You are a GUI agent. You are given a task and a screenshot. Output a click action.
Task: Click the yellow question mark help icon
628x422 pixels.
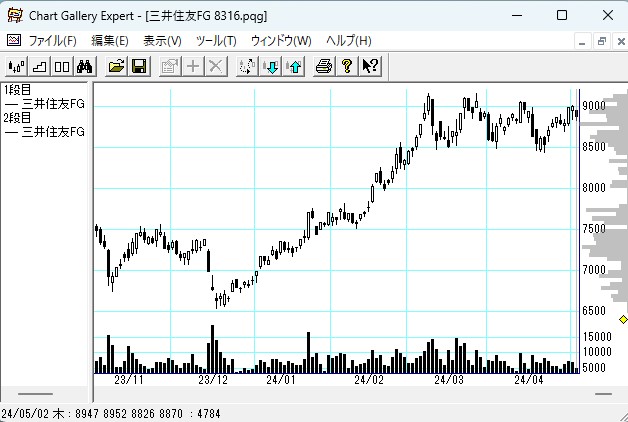tap(346, 66)
